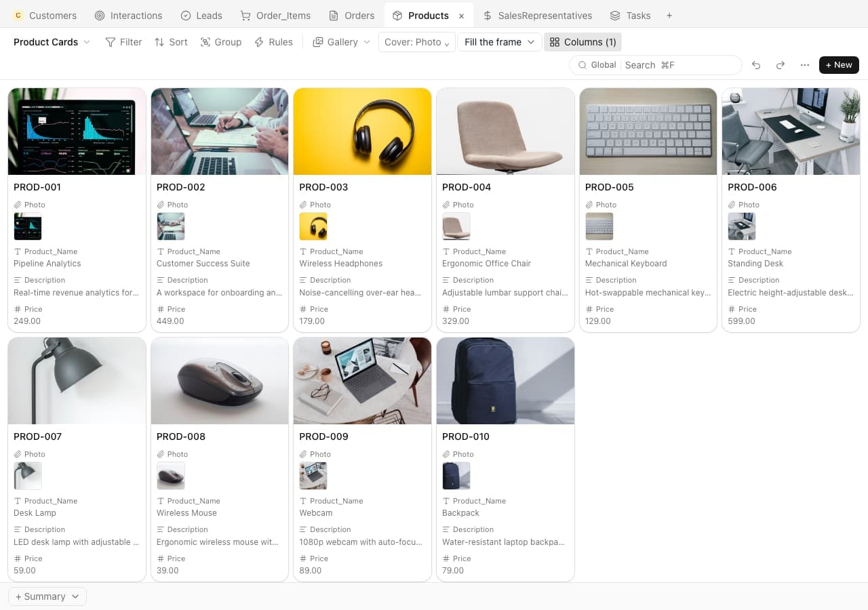The height and width of the screenshot is (610, 868).
Task: Open the Filter tool
Action: pos(123,42)
